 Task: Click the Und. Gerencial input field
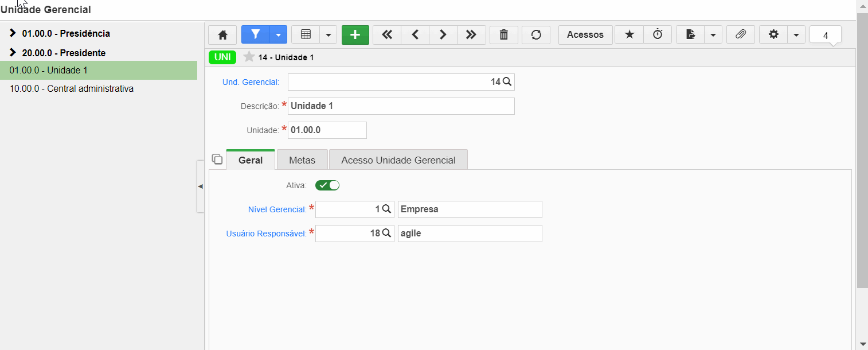pyautogui.click(x=401, y=82)
